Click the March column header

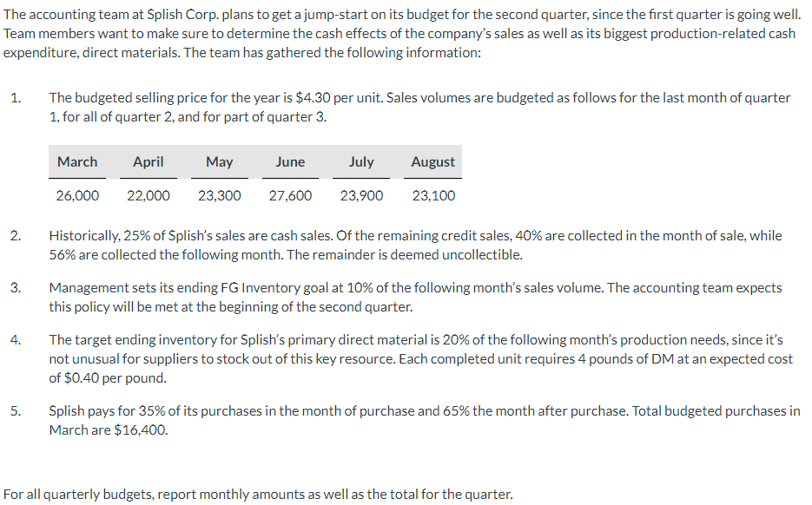77,162
